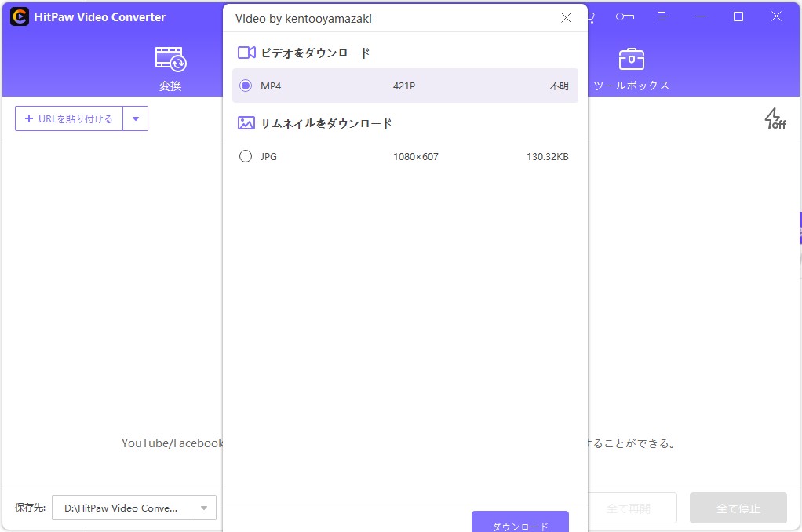Click the 1080×607 resolution text
The width and height of the screenshot is (802, 532).
click(x=416, y=156)
